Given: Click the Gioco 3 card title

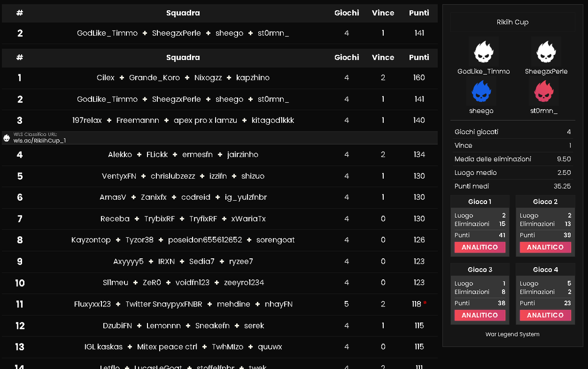Looking at the screenshot, I should (480, 270).
